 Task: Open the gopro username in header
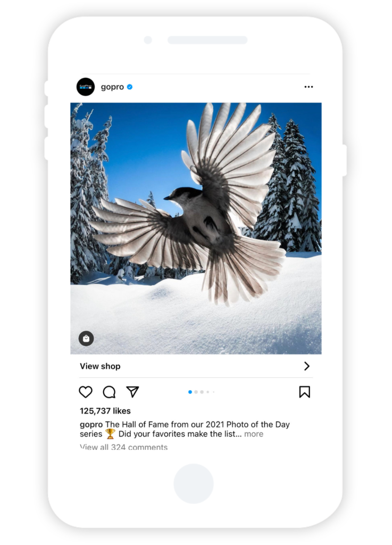112,87
